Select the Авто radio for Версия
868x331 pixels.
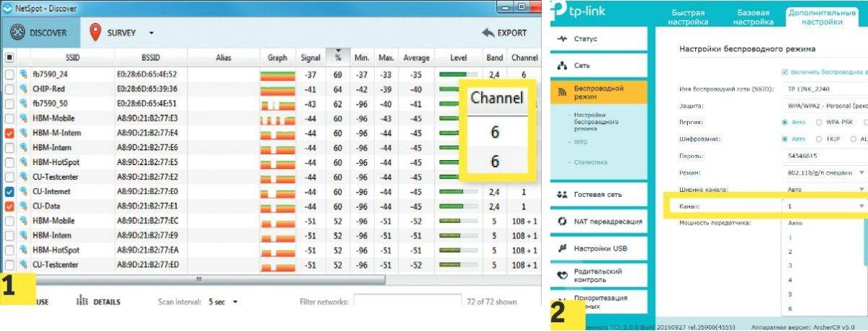click(785, 122)
